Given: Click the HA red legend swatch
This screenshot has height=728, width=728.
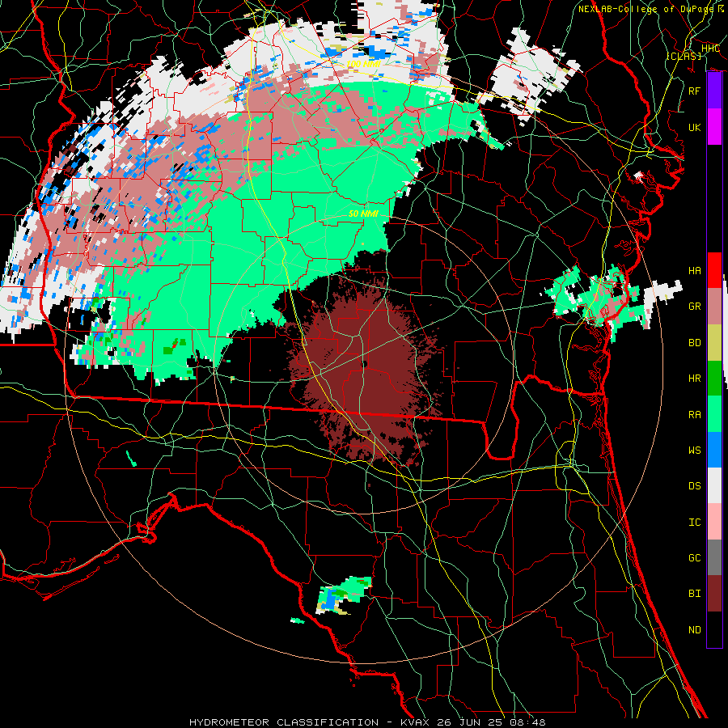Looking at the screenshot, I should (714, 270).
